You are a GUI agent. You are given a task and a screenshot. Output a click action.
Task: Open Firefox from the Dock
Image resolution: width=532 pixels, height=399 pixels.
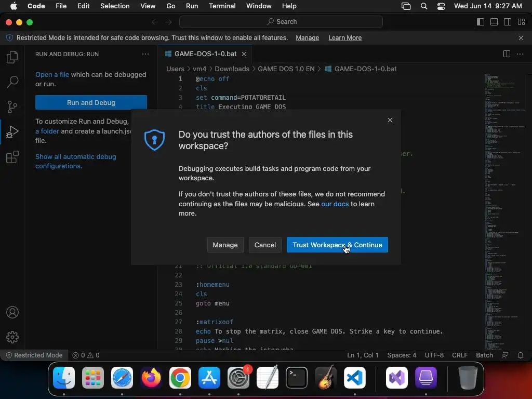pos(151,378)
